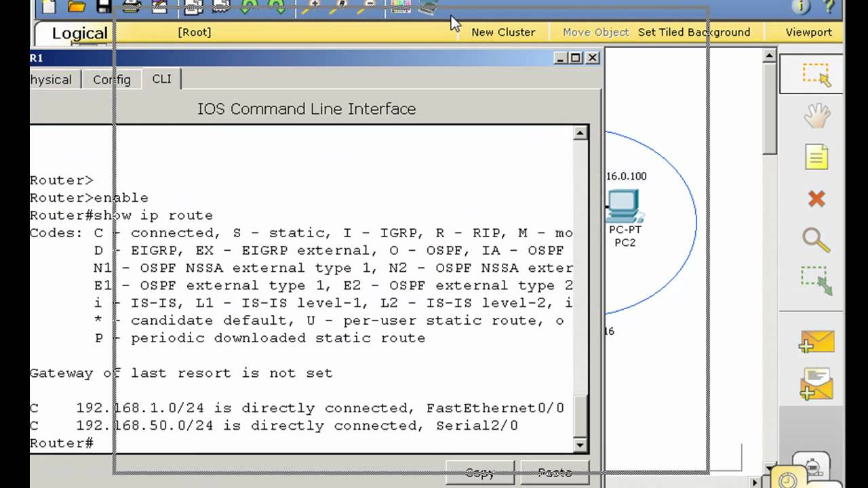Click the Zoom Out magnifier icon

367,7
